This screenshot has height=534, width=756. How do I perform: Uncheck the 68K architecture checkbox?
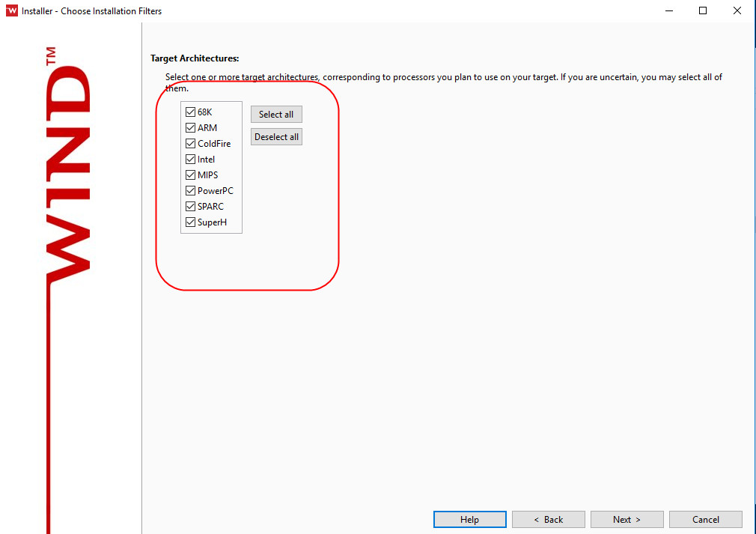click(190, 112)
